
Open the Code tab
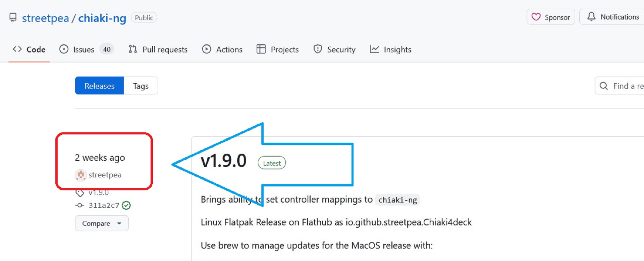click(29, 49)
